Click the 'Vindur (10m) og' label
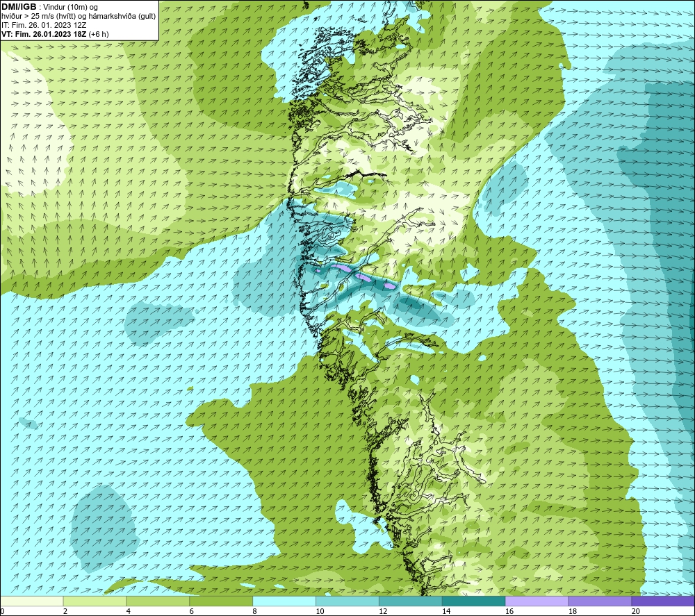Screen dimensions: 695x616 tap(70, 8)
